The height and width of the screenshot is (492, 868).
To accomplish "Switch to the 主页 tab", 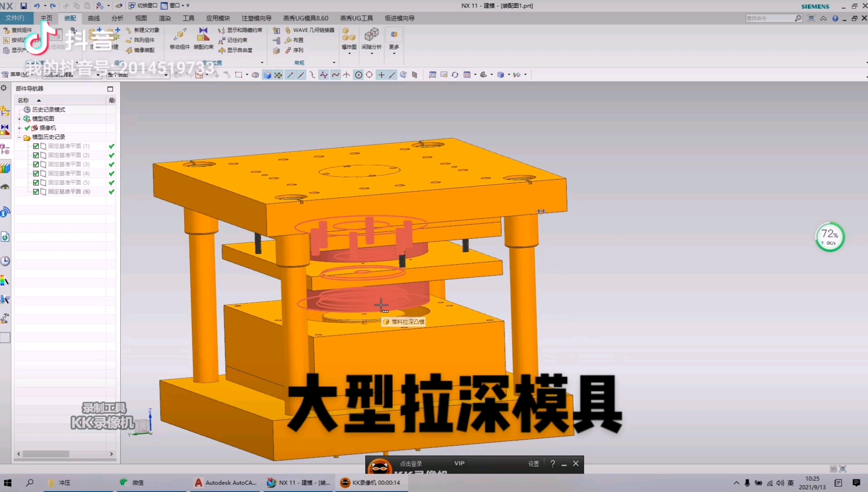I will 47,18.
